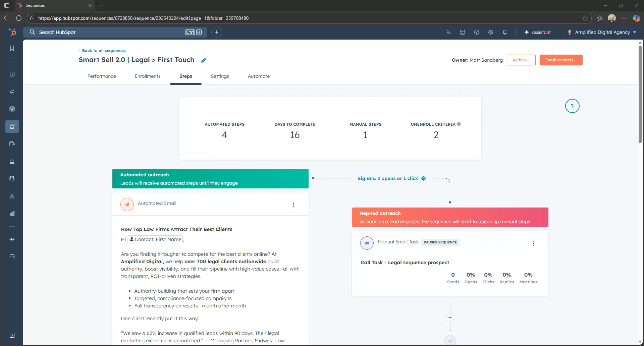Screen dimensions: 644x346
Task: Launch the Assistant with sparkle icon
Action: [537, 32]
